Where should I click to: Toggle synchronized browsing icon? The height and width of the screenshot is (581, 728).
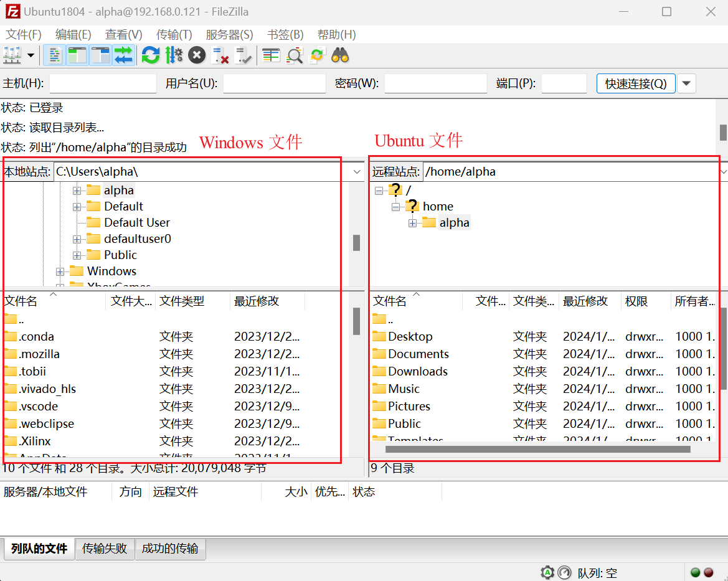pyautogui.click(x=317, y=55)
